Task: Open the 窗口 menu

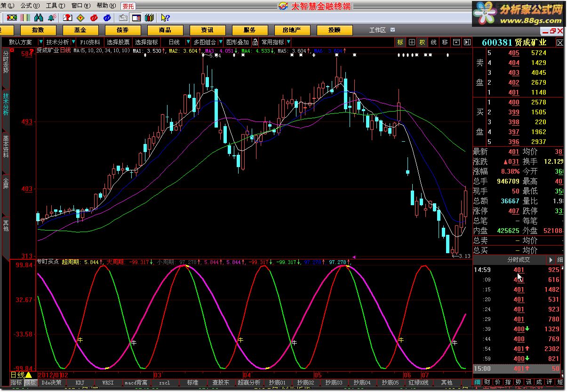Action: point(80,6)
